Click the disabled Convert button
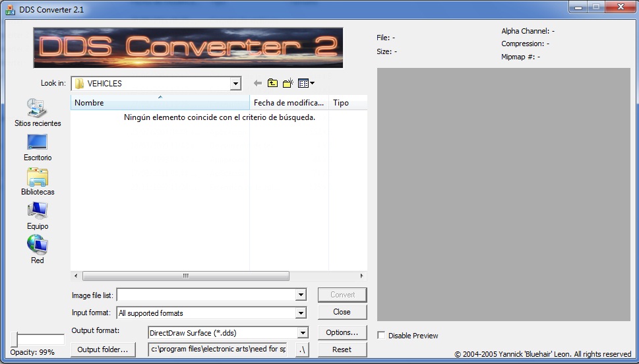639x364 pixels. 342,295
